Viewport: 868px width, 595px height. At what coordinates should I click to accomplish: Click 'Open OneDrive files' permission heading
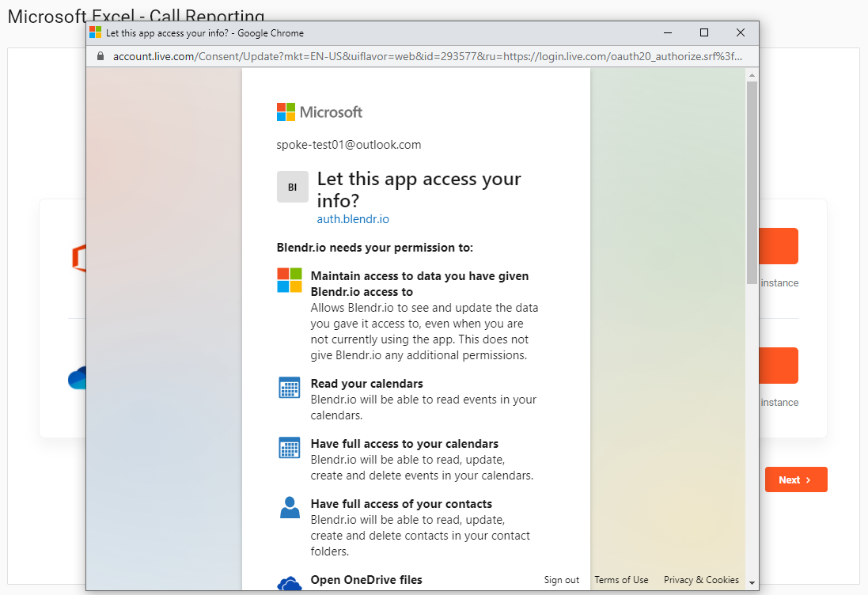[x=366, y=579]
